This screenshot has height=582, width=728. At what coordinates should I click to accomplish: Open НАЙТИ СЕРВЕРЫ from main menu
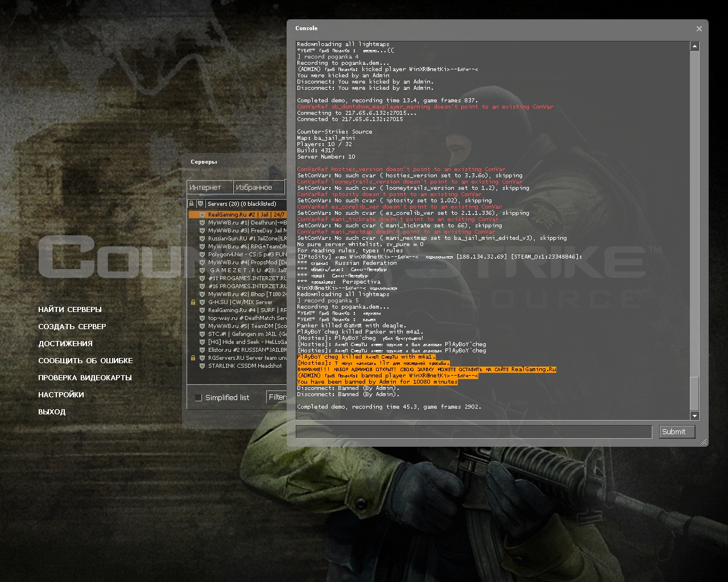[x=70, y=310]
